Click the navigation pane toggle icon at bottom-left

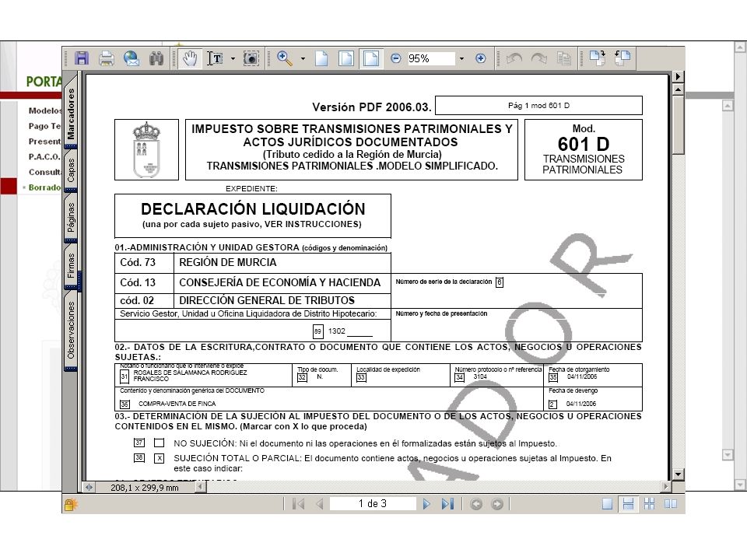coord(89,487)
